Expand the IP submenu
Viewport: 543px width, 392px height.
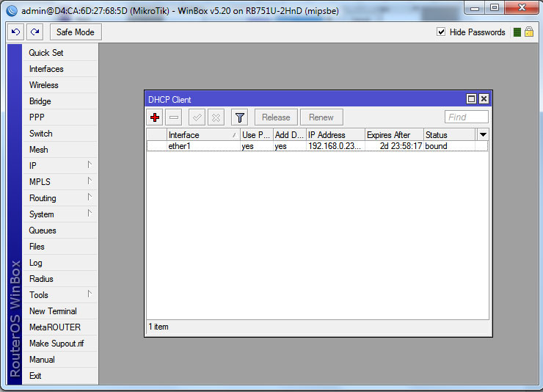point(53,166)
